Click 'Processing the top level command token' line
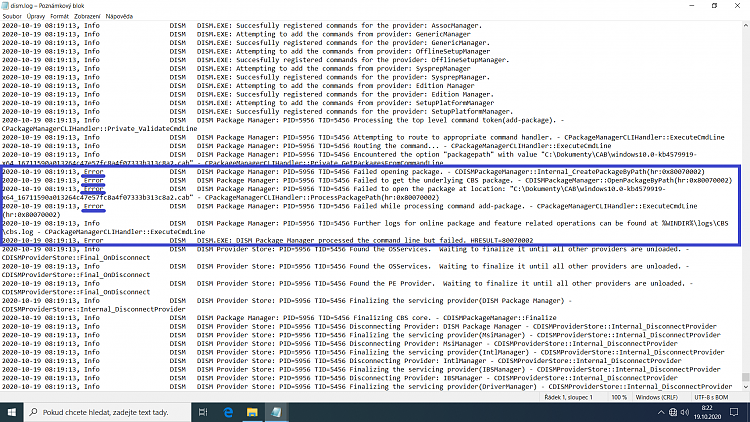Screen dimensions: 750x422 283,124
